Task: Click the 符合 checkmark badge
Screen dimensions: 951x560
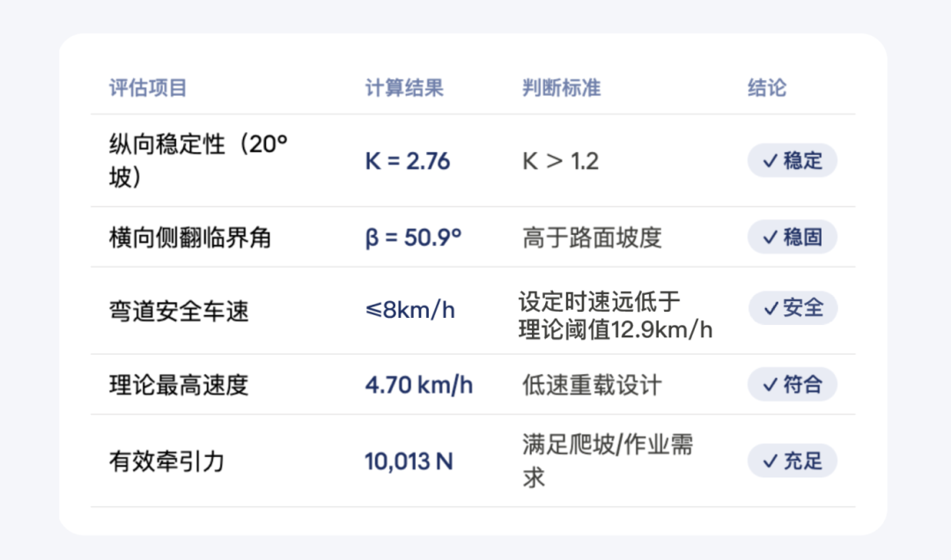Action: pos(792,385)
